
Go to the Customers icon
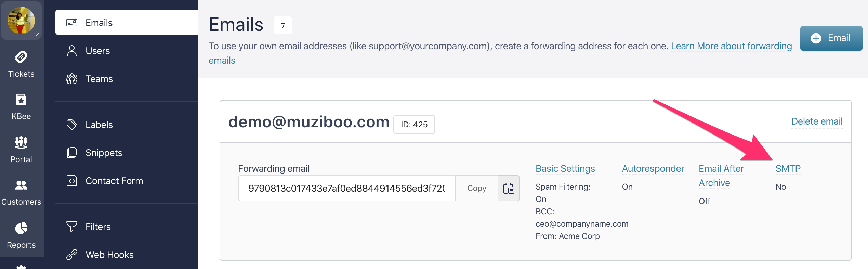coord(21,185)
